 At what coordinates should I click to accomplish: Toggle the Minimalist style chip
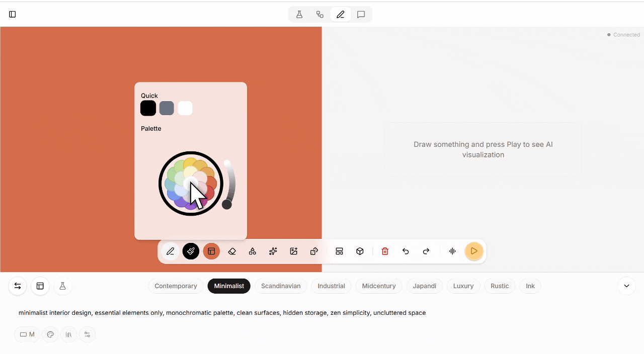coord(228,286)
